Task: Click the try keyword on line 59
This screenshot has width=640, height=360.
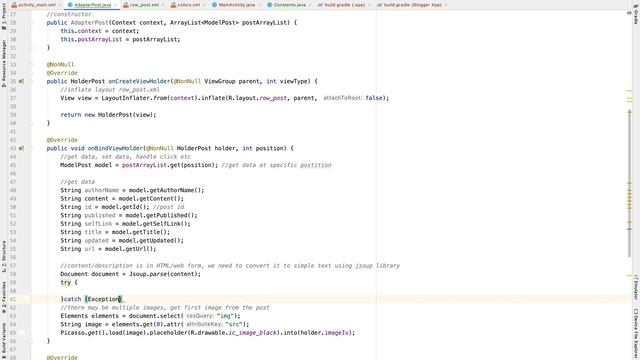Action: tap(66, 282)
